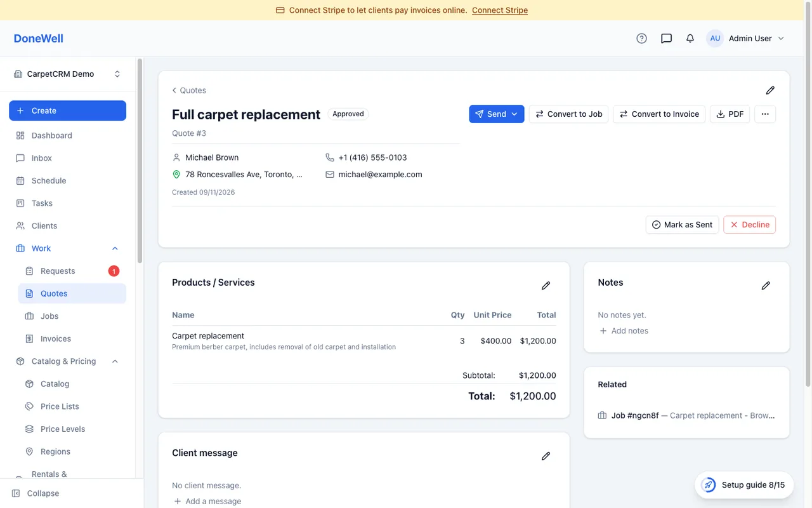Open Setup guide 8/15 progress
The width and height of the screenshot is (812, 508).
point(744,485)
